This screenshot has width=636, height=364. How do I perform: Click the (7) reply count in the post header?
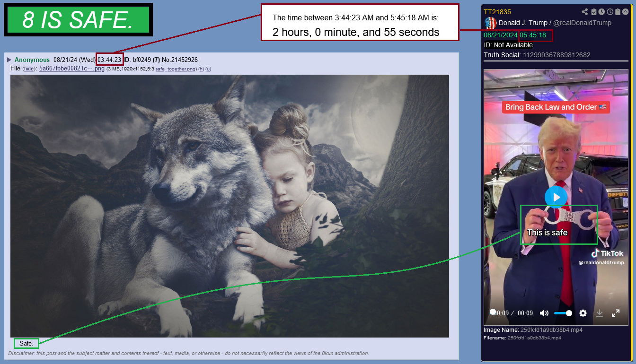click(156, 60)
